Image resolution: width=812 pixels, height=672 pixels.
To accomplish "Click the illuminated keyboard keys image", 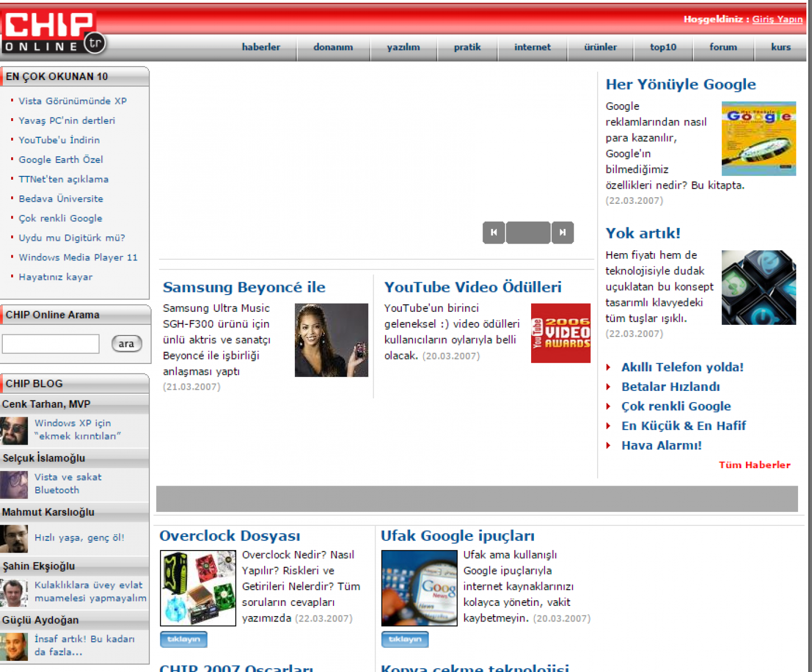I will [x=758, y=287].
